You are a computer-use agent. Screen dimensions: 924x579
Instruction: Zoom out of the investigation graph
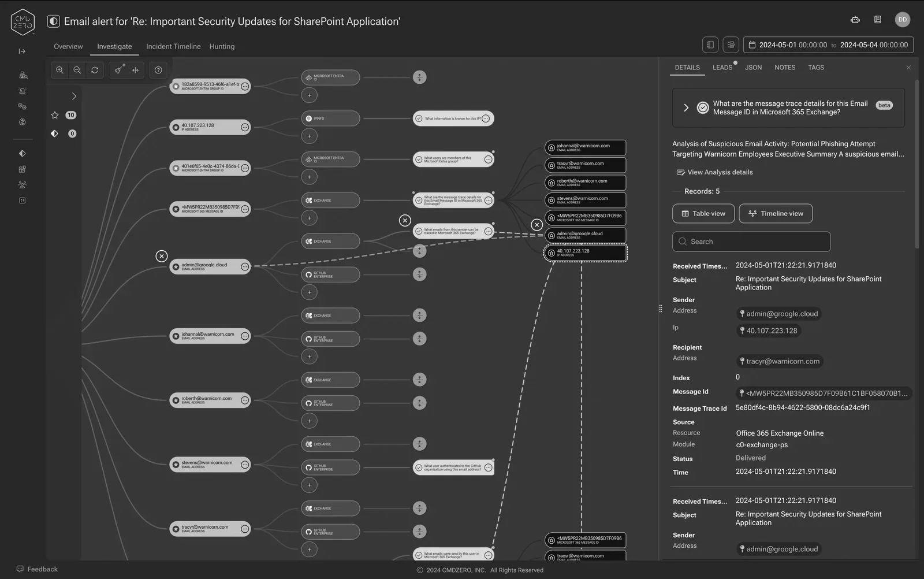coord(77,70)
